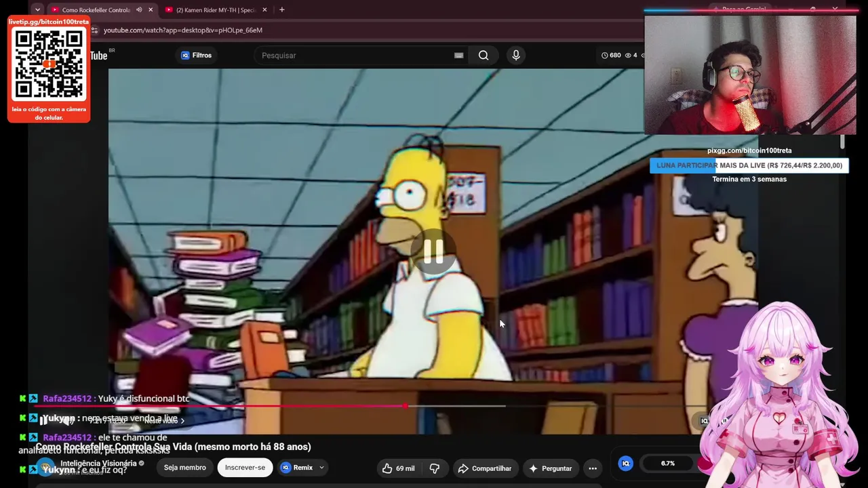Dislike the video with thumbs-down

click(435, 468)
